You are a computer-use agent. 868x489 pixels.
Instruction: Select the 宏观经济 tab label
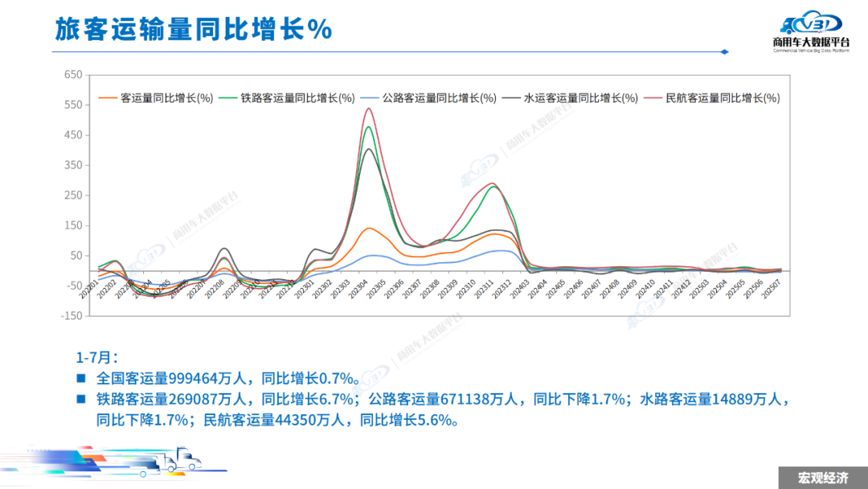[821, 476]
